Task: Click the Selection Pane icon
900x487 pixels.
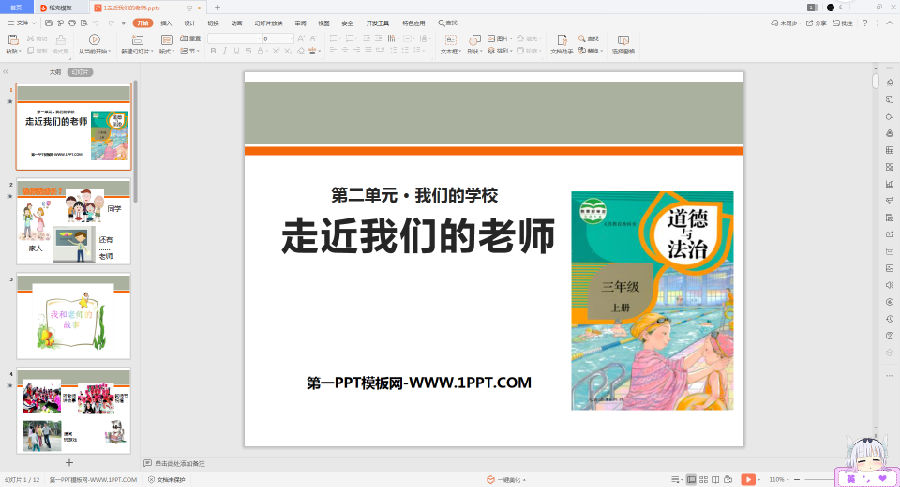Action: pos(623,40)
